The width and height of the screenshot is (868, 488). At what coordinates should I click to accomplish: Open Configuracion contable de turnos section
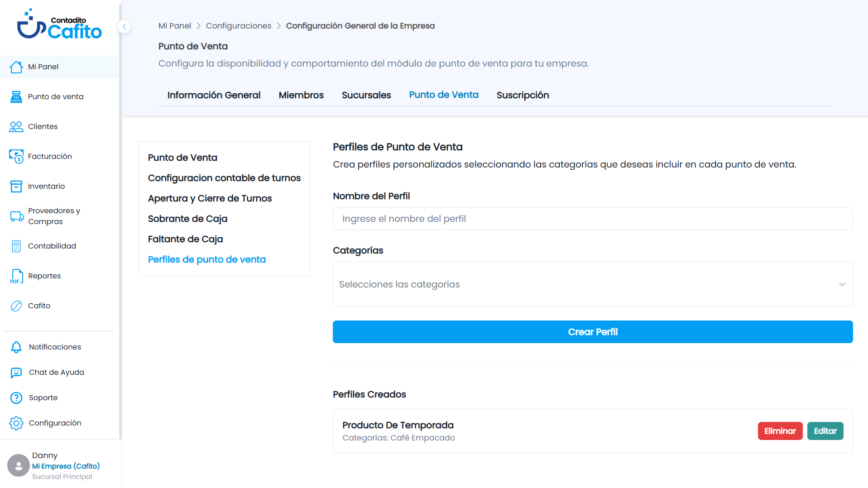point(224,178)
